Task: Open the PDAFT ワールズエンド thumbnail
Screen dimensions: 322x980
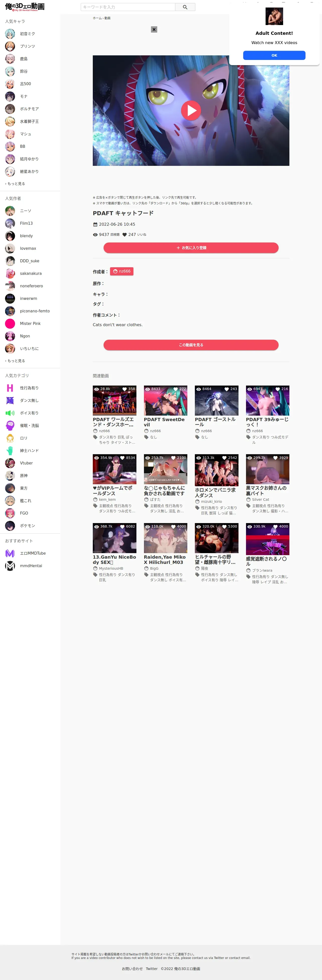Action: click(114, 401)
